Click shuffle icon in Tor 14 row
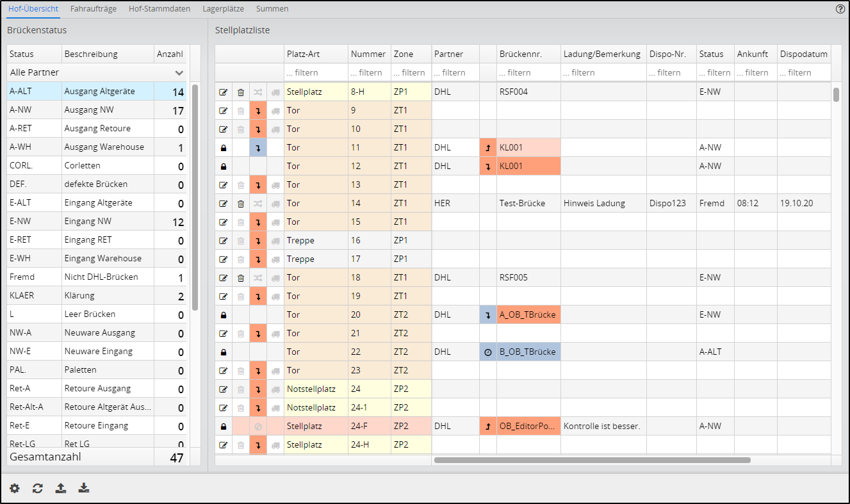 258,204
